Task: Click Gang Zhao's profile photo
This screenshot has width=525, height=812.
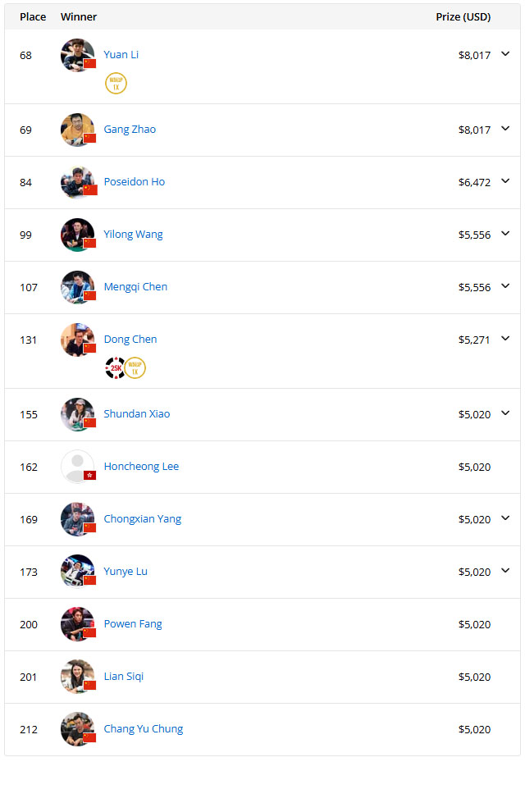Action: (x=78, y=130)
